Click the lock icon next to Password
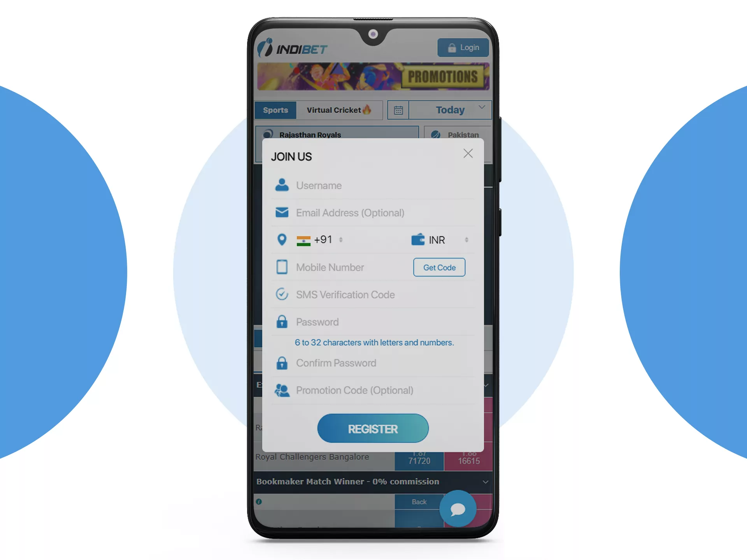 [282, 322]
